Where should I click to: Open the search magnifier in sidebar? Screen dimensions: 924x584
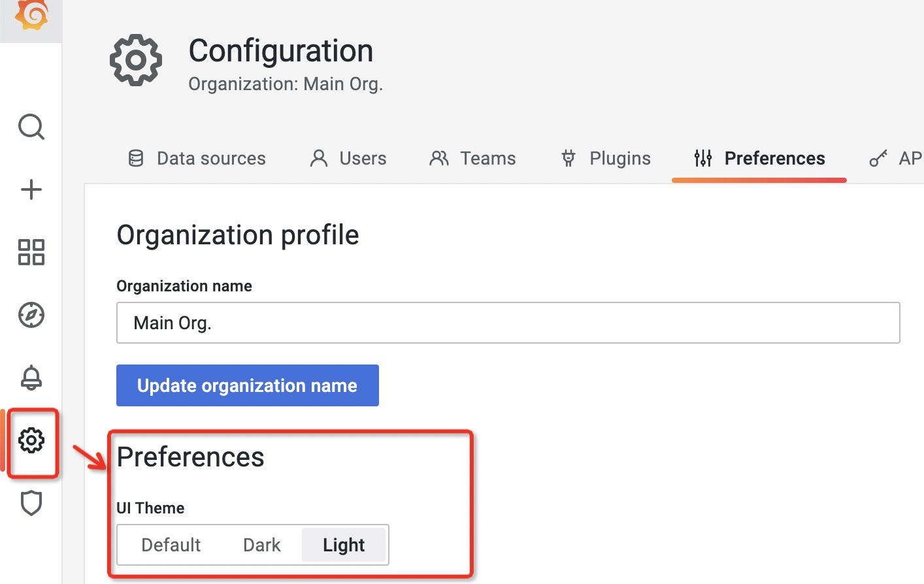click(31, 127)
